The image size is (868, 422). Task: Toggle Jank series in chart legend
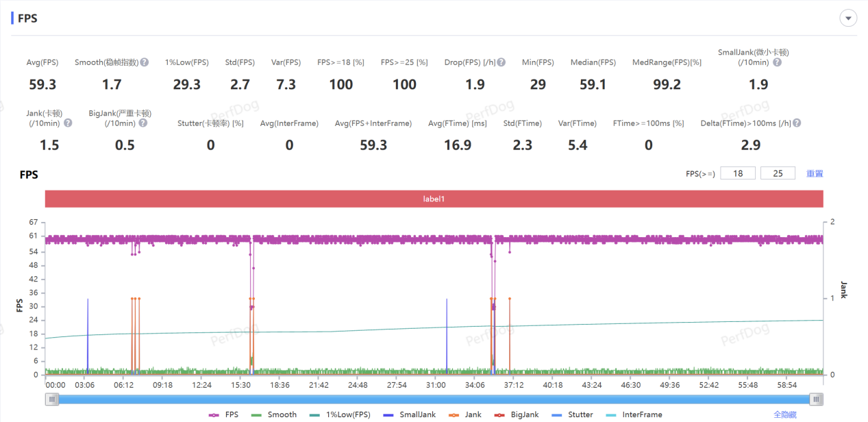[466, 414]
